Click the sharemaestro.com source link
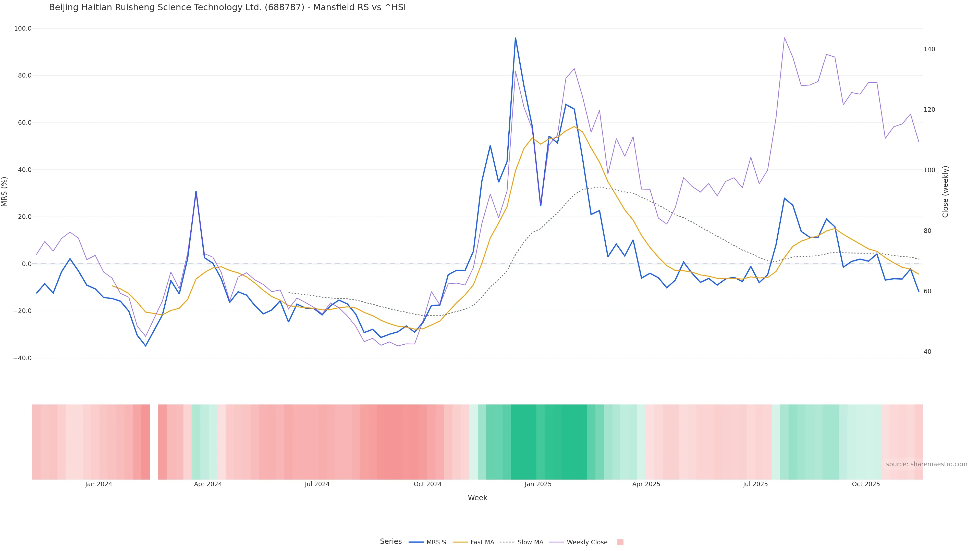Image resolution: width=980 pixels, height=551 pixels. (x=926, y=464)
